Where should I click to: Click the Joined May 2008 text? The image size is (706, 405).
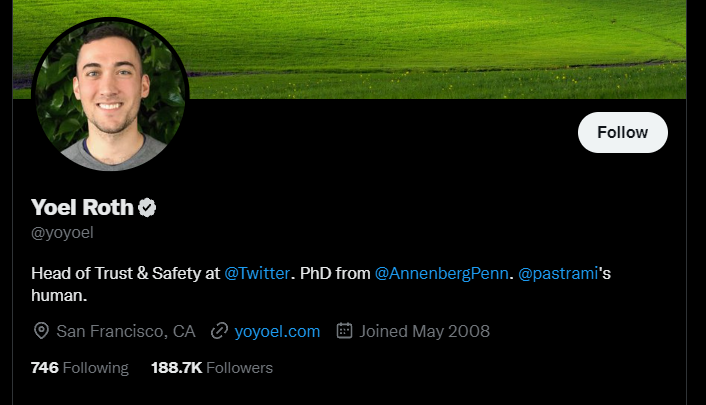coord(424,332)
